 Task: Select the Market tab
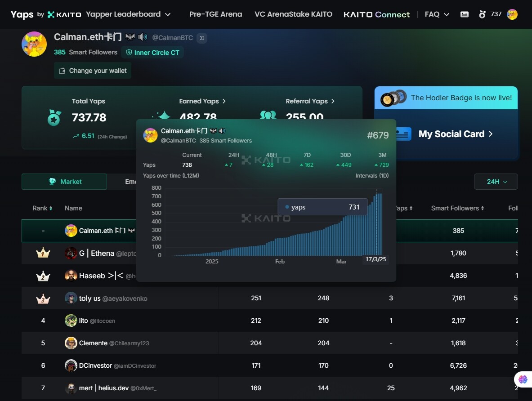tap(64, 182)
